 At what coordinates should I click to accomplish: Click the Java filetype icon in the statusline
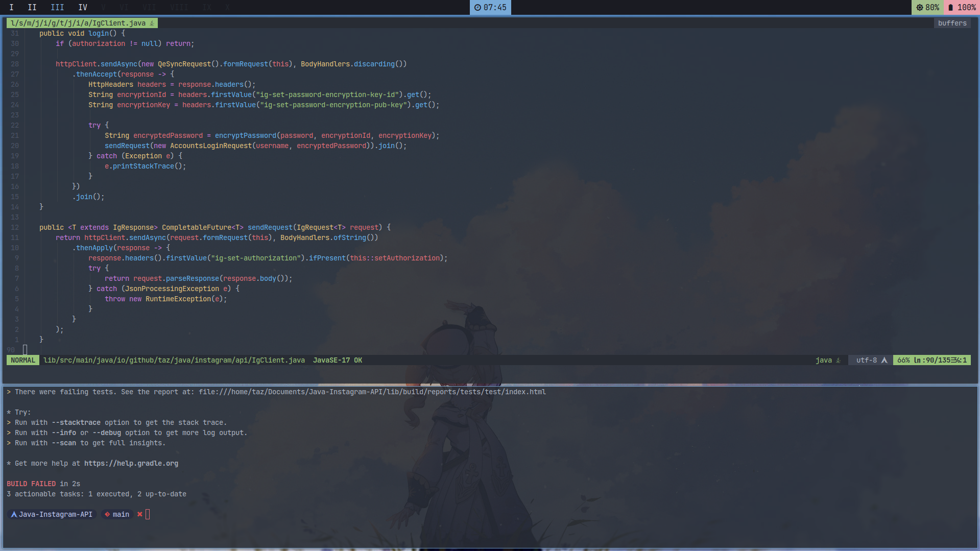pyautogui.click(x=837, y=360)
